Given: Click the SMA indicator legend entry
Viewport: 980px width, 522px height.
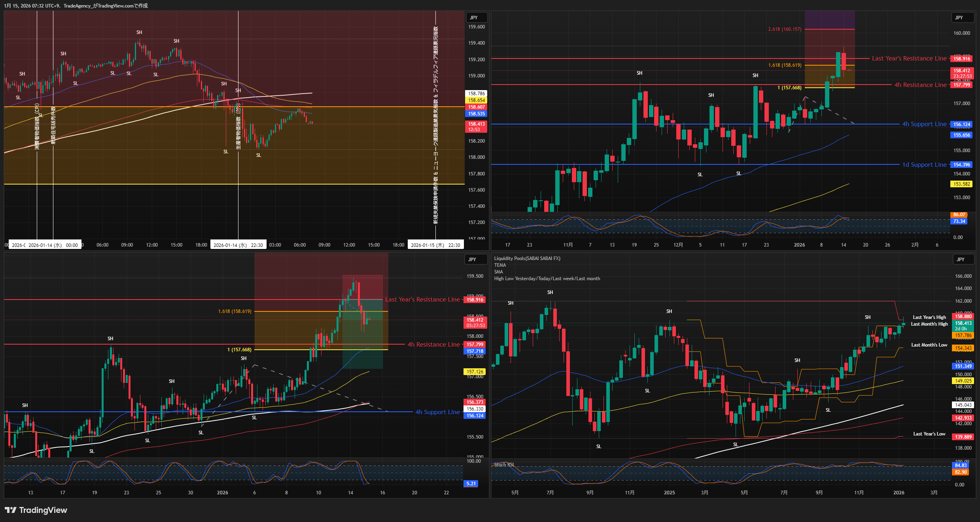Looking at the screenshot, I should tap(498, 272).
